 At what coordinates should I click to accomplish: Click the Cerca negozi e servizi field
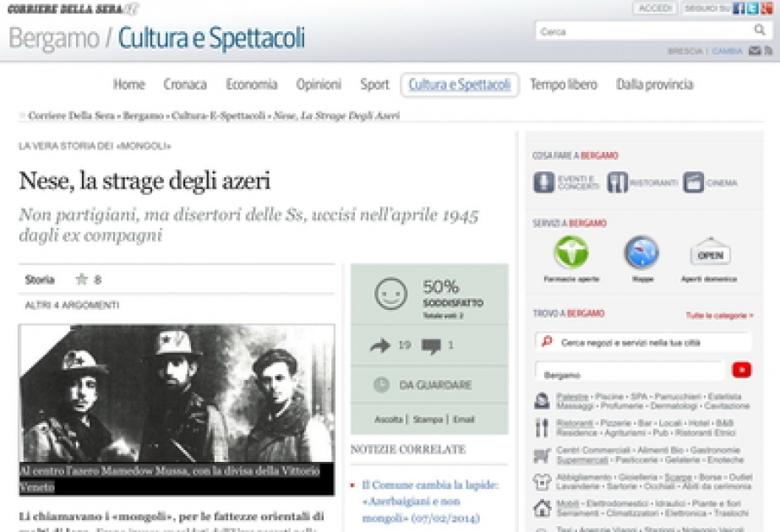[x=643, y=342]
